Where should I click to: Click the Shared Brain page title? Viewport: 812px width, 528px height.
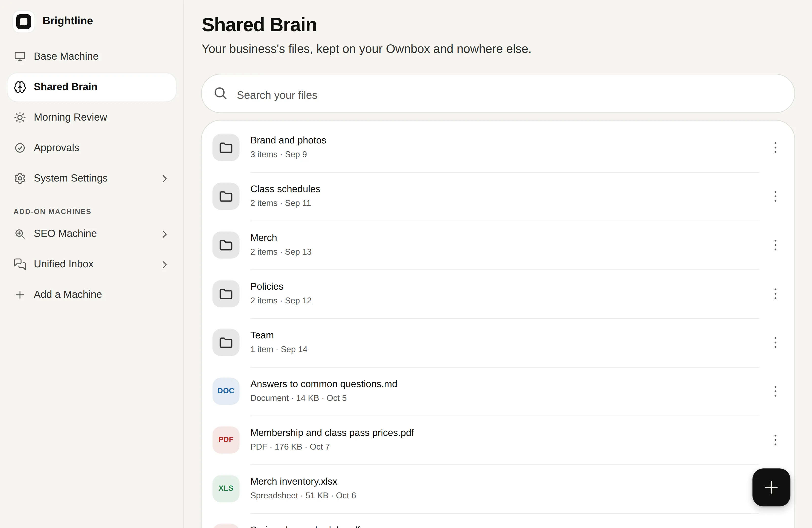(259, 25)
